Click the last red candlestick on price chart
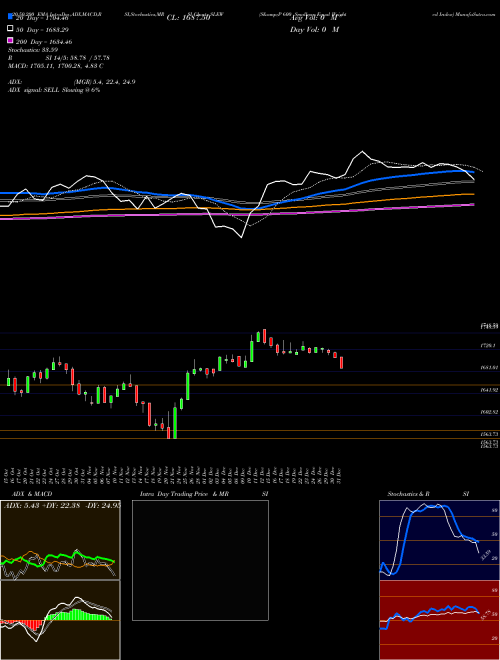 [x=342, y=362]
